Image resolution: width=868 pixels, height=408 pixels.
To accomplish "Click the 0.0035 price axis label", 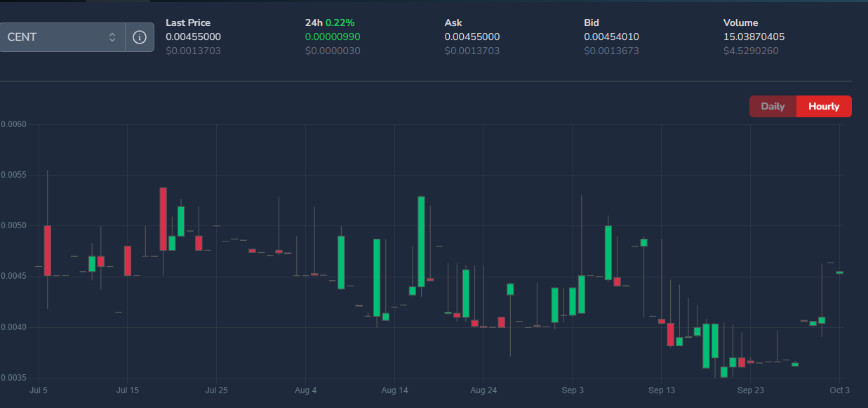I will [x=13, y=378].
